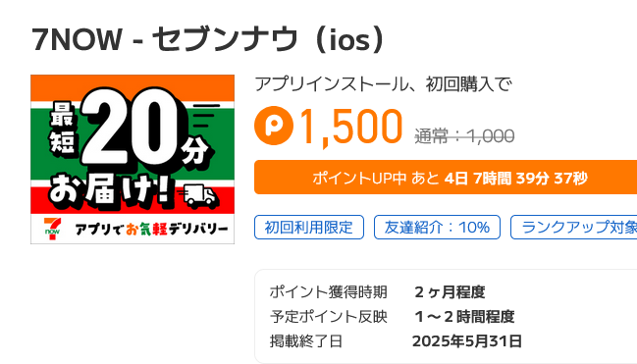Select the 初回利用限定 tag
Viewport: 637px width, 364px height.
309,227
